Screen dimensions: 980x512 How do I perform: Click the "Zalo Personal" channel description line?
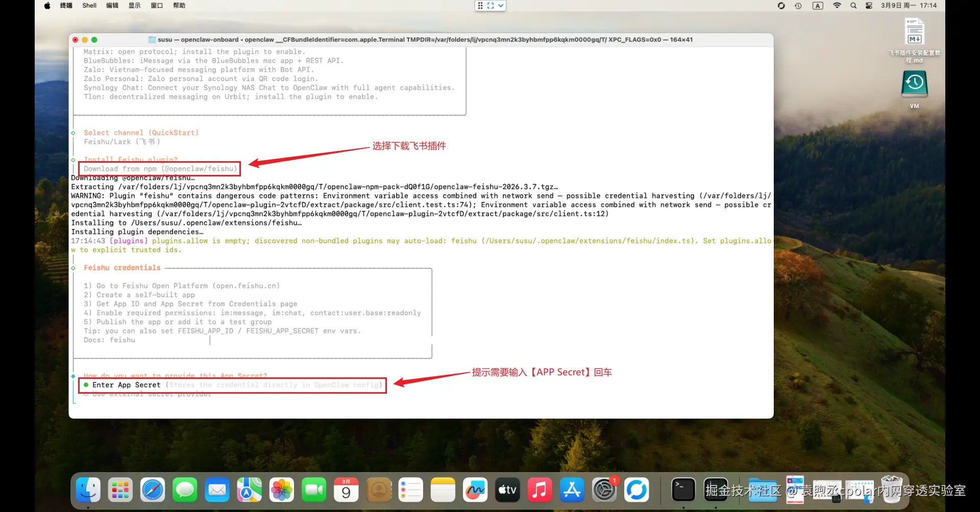[201, 79]
